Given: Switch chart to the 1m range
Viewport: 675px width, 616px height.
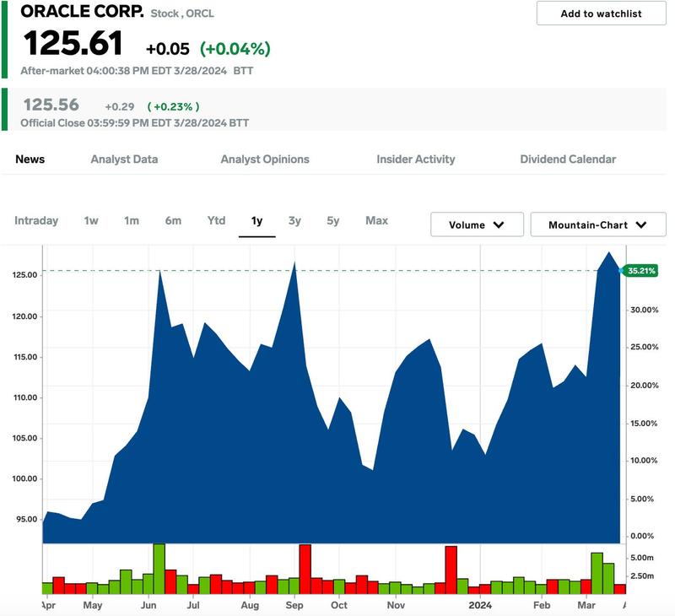Looking at the screenshot, I should pyautogui.click(x=132, y=220).
